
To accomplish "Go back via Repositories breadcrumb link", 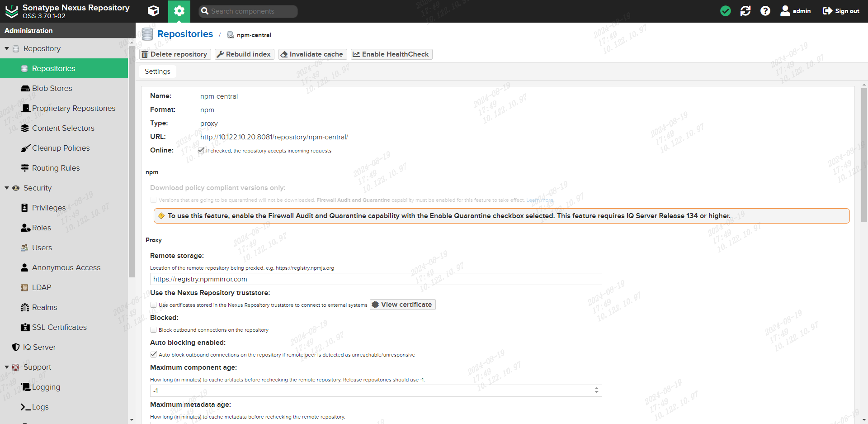I will tap(185, 34).
